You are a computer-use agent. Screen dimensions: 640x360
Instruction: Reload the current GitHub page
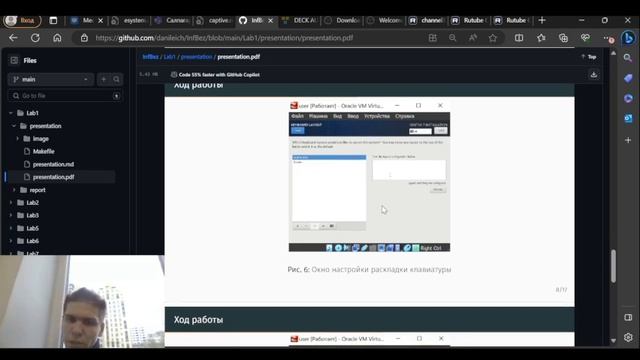[35, 38]
